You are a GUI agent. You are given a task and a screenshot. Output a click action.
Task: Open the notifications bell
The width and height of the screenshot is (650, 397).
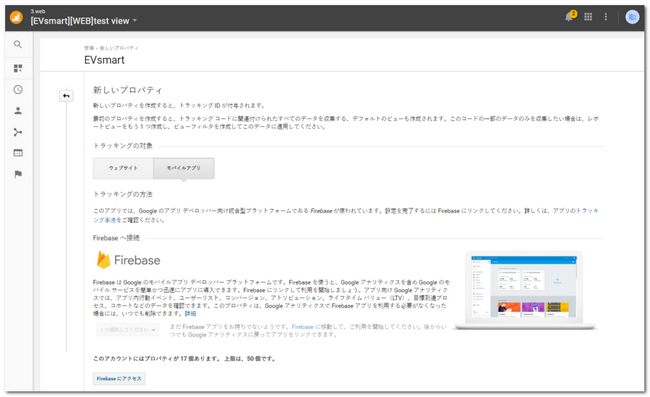coord(570,17)
